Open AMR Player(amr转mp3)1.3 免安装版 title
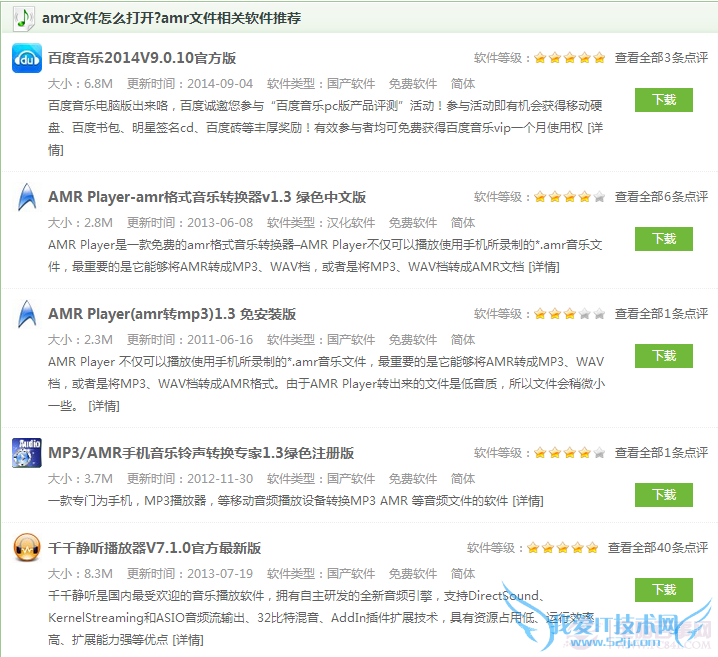718x657 pixels. point(172,314)
